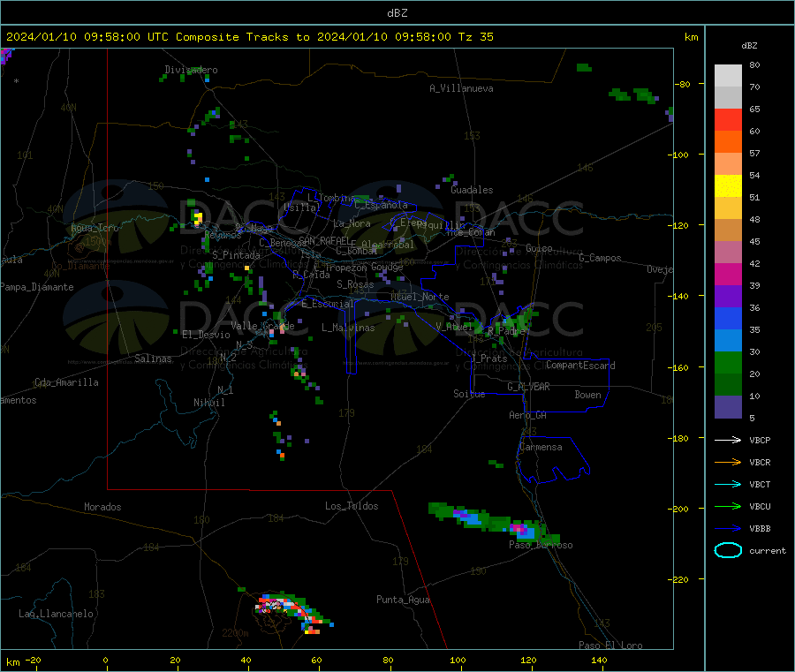Click the Valle_Grande map label

[262, 326]
